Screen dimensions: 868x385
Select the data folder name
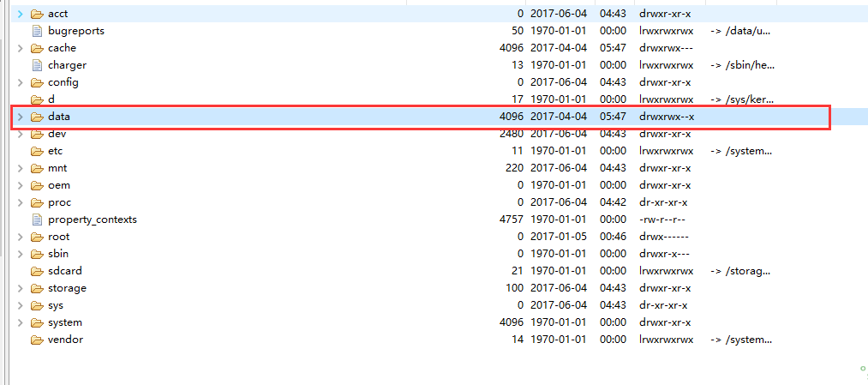(58, 117)
